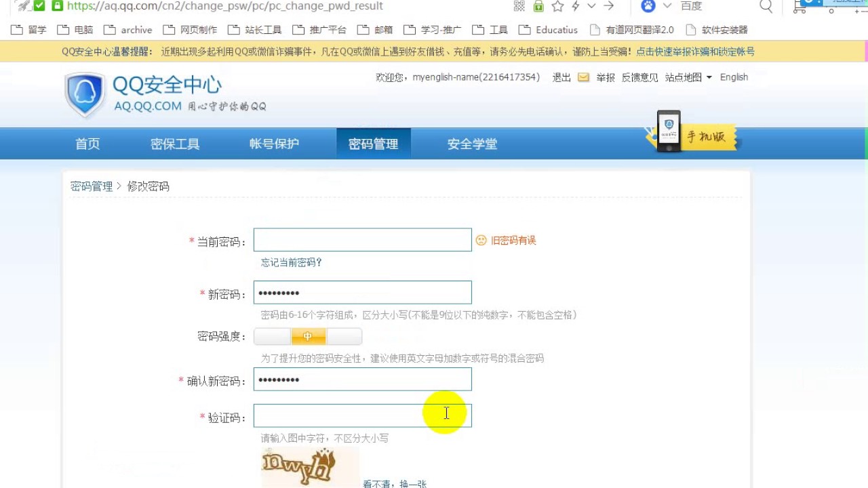Click the 密码管理 breadcrumb link
The width and height of the screenshot is (868, 488).
[92, 186]
